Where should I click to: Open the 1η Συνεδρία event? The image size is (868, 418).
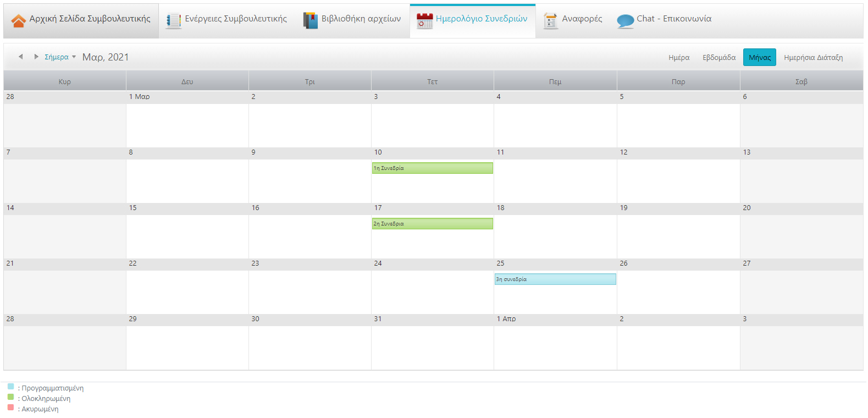(432, 168)
